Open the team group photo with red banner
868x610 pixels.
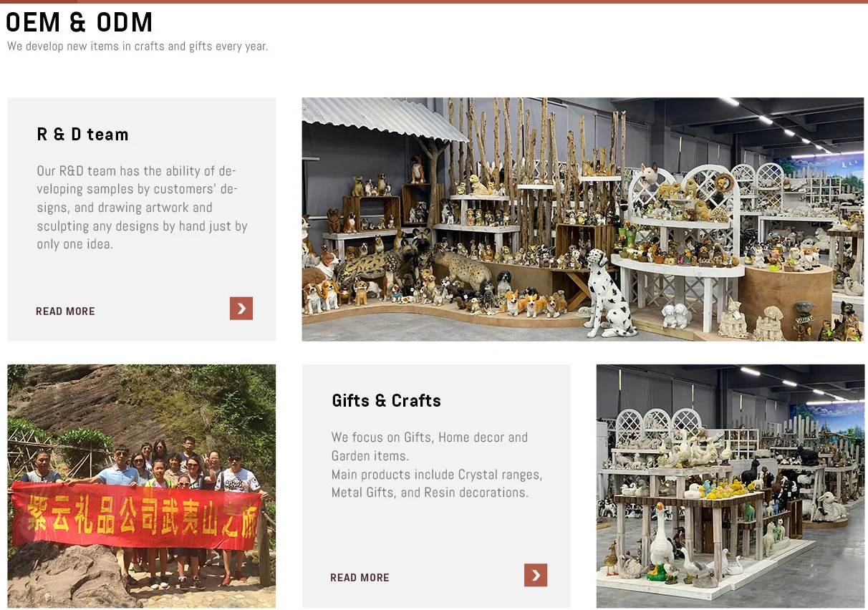(142, 486)
